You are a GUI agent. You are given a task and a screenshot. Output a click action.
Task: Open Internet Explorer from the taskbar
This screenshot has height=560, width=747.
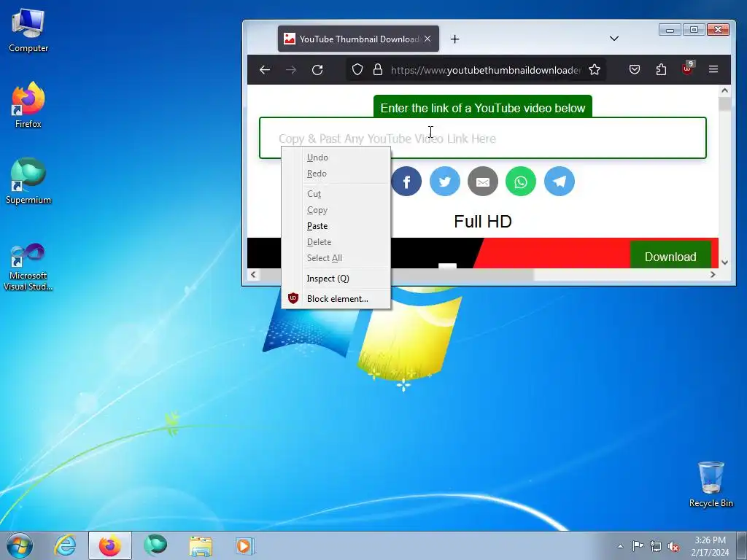click(x=65, y=545)
